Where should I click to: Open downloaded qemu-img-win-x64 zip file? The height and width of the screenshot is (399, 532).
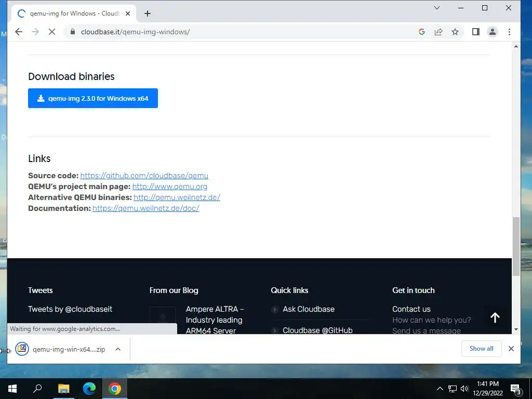pos(61,349)
